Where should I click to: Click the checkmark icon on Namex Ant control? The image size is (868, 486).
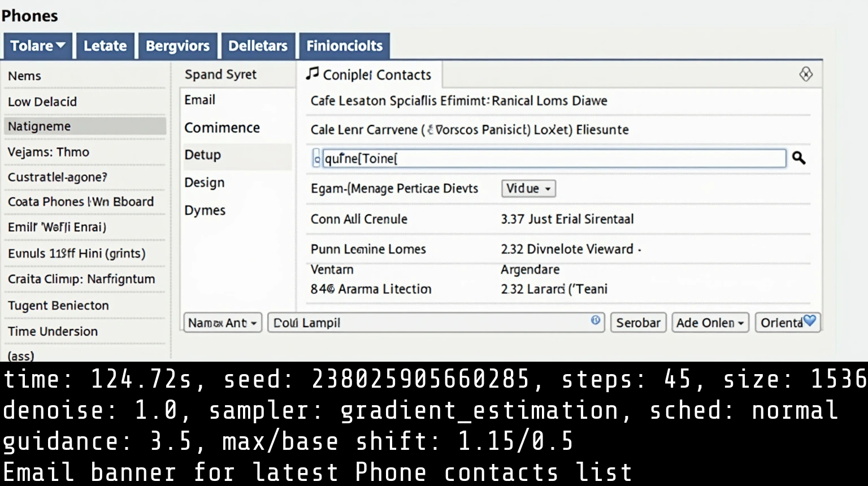(x=219, y=323)
